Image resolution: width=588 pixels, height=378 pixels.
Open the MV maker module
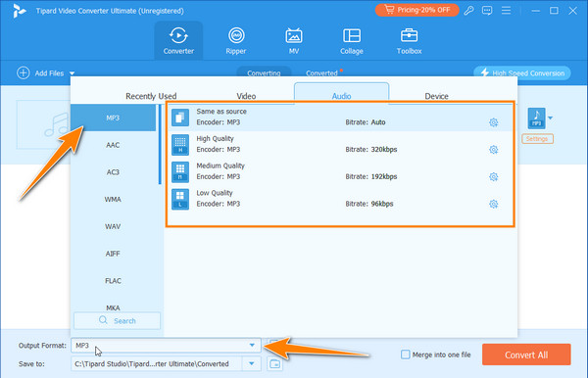pos(294,40)
